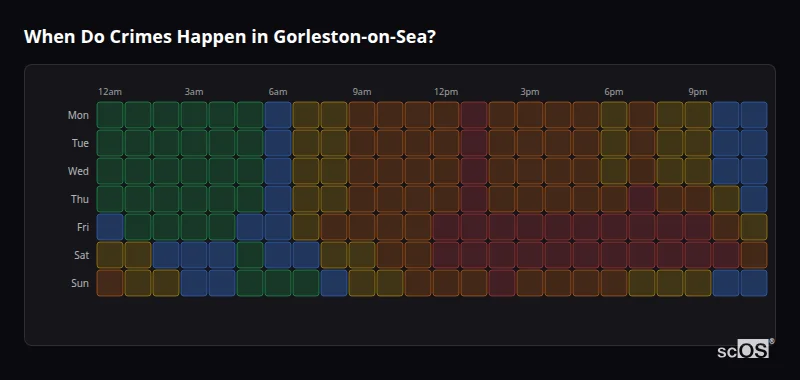Select the Friday 8am orange heatmap cell
The width and height of the screenshot is (800, 380).
[x=334, y=227]
